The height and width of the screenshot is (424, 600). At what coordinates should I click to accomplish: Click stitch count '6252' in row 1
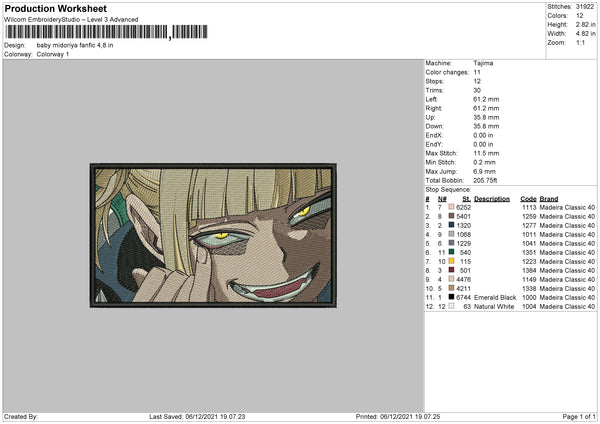(x=463, y=207)
